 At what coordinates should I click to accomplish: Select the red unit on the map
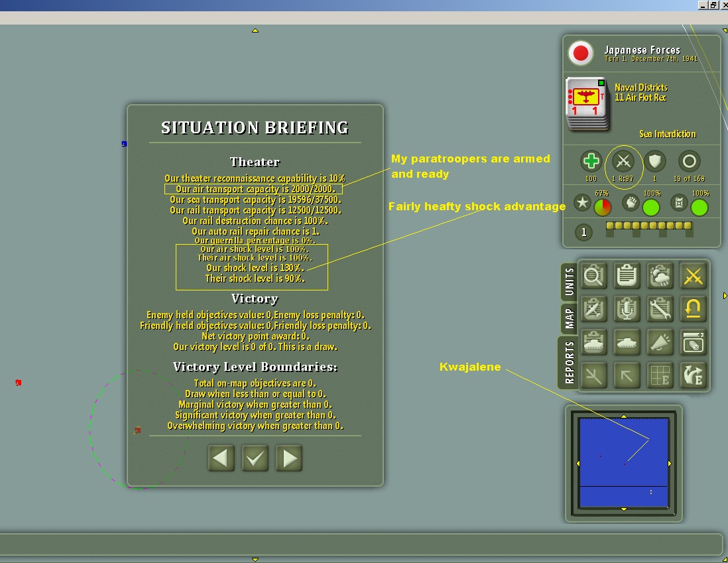pos(18,383)
